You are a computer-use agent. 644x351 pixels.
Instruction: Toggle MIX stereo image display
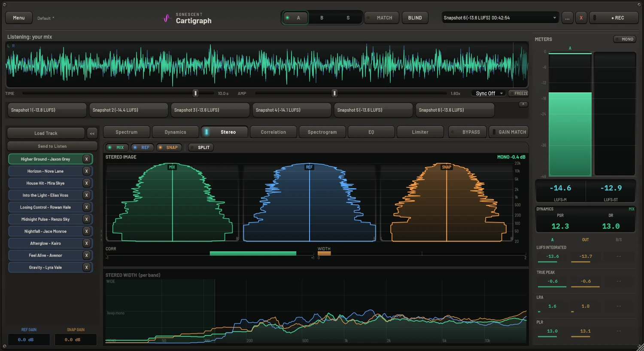tap(116, 147)
